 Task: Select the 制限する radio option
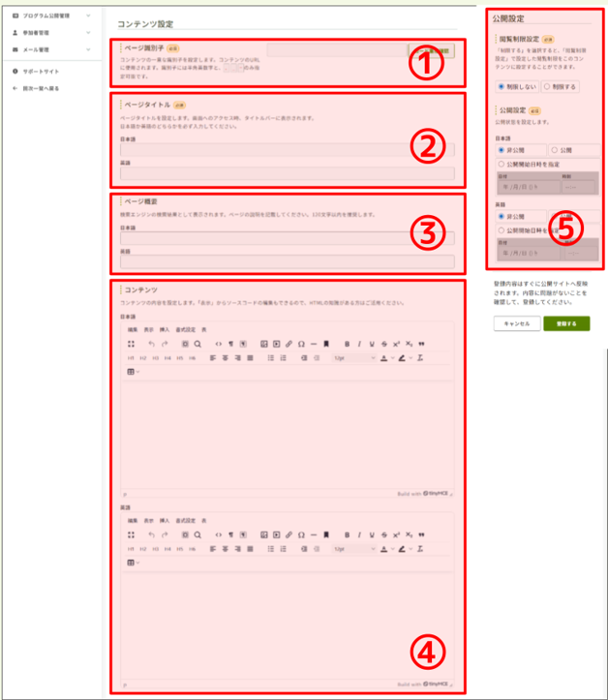tap(561, 86)
